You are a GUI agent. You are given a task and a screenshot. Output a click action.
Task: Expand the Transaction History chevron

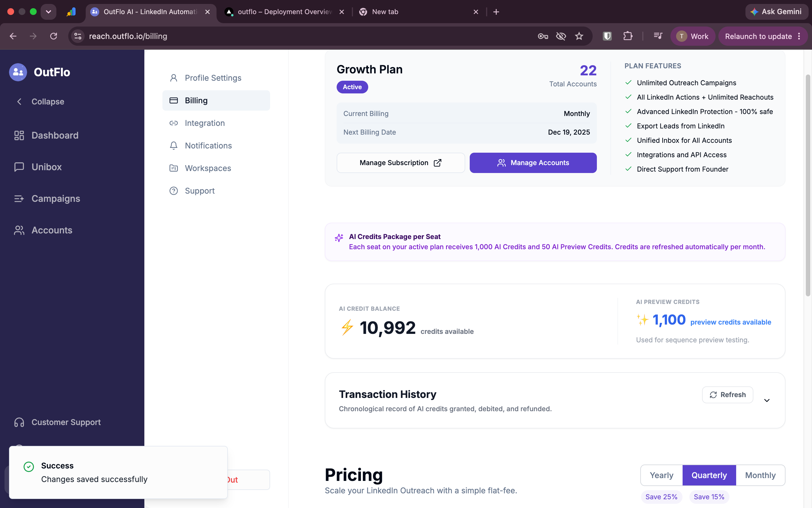[x=767, y=400]
